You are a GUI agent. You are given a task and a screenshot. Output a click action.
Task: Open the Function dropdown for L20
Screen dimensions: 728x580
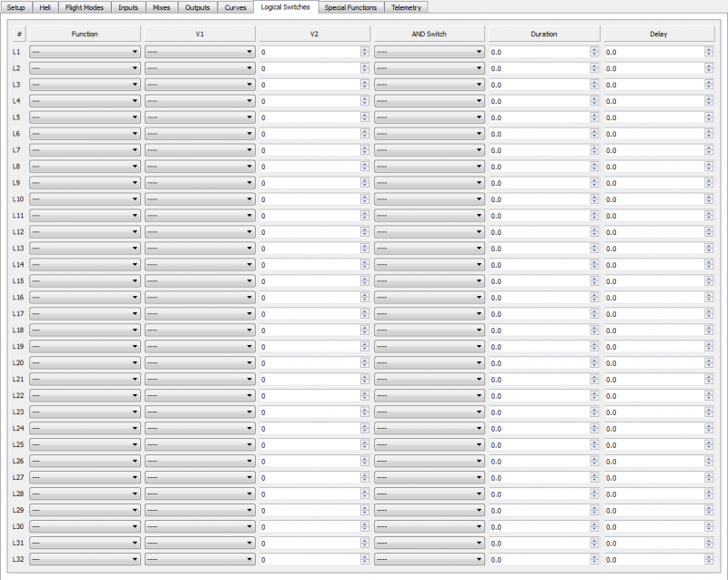[x=85, y=363]
